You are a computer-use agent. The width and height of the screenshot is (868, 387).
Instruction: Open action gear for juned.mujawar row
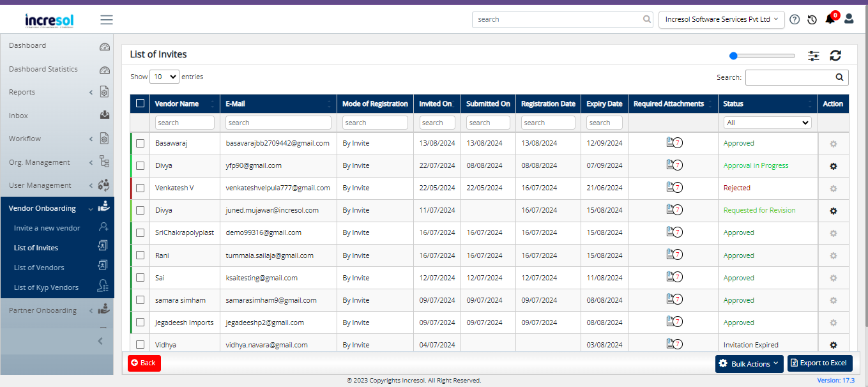tap(833, 211)
